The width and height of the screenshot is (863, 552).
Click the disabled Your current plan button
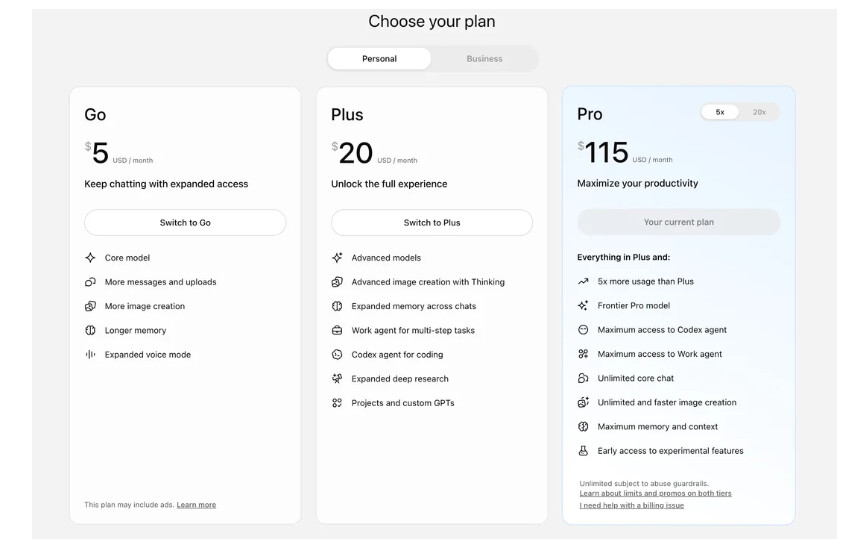click(679, 222)
